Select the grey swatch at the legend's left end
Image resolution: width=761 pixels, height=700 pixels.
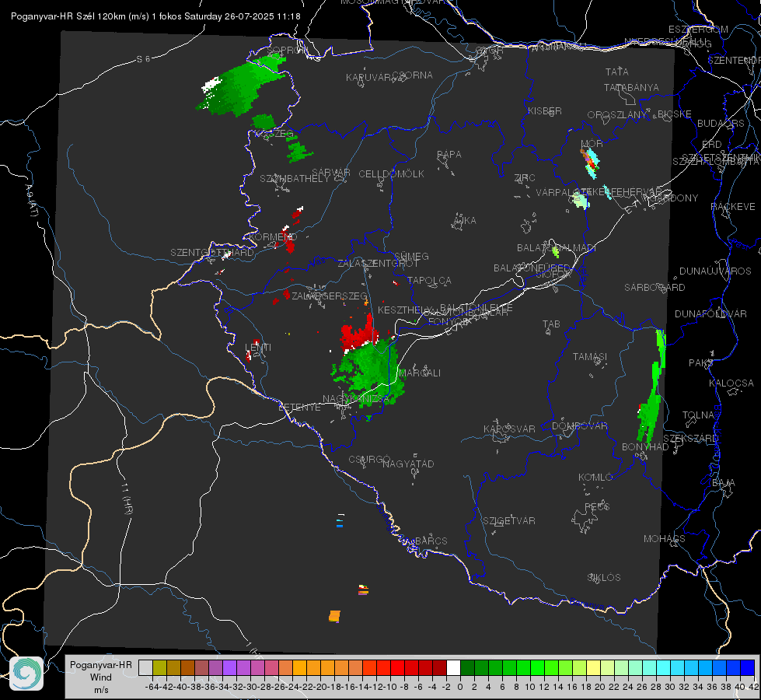click(x=145, y=667)
